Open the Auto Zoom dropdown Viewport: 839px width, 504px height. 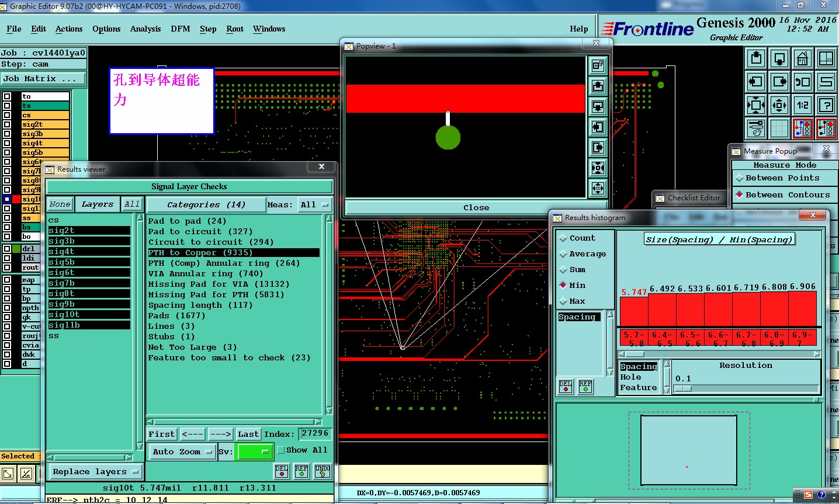pyautogui.click(x=183, y=452)
